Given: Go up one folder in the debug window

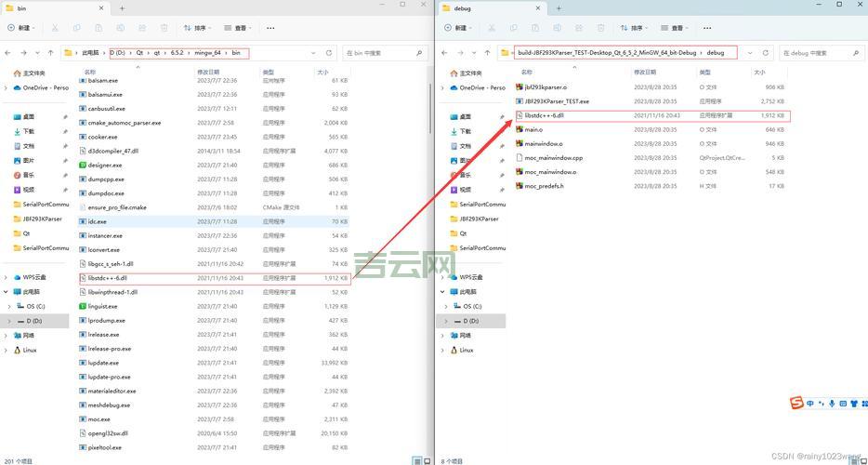Looking at the screenshot, I should click(488, 53).
